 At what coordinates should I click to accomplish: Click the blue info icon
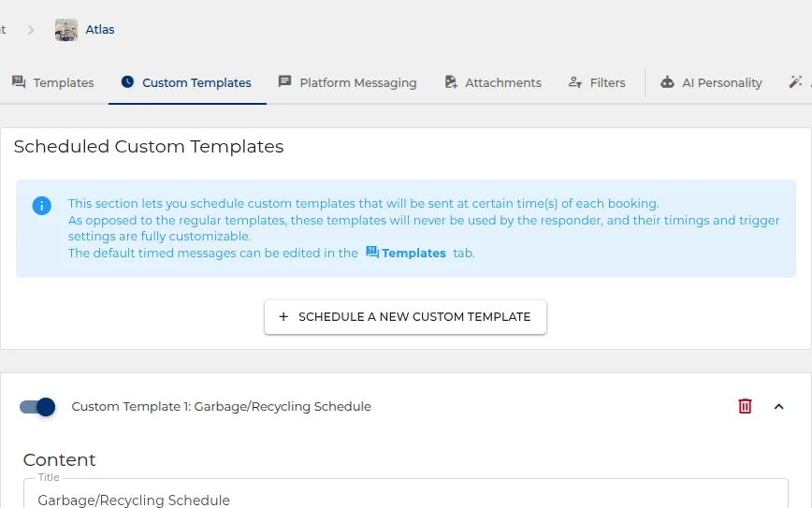(x=41, y=206)
